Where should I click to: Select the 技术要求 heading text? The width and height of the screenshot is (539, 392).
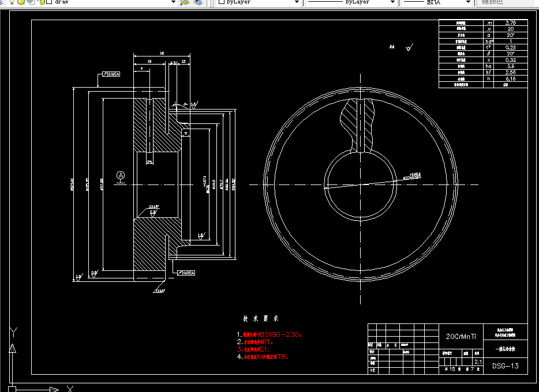tap(261, 319)
